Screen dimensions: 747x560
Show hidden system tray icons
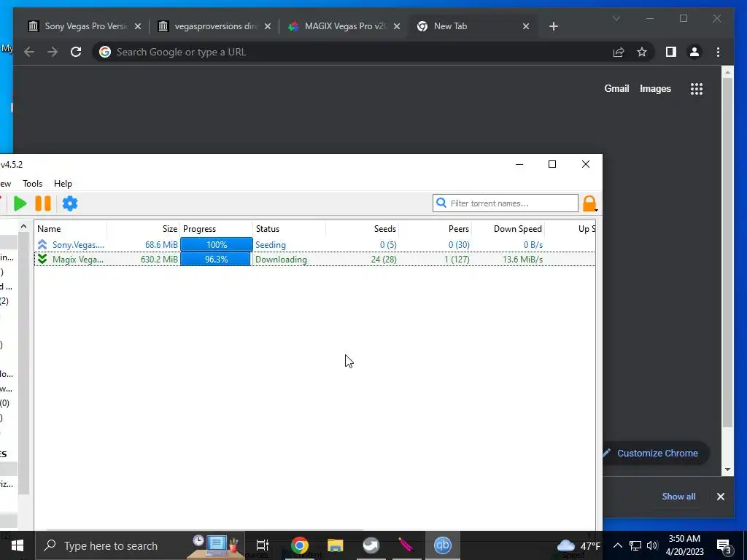tap(617, 545)
